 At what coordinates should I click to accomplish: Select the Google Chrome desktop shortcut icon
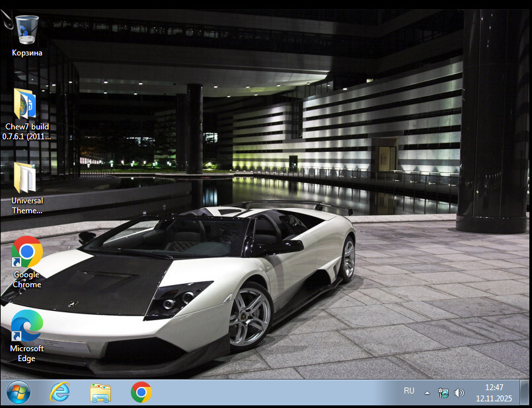pos(26,252)
